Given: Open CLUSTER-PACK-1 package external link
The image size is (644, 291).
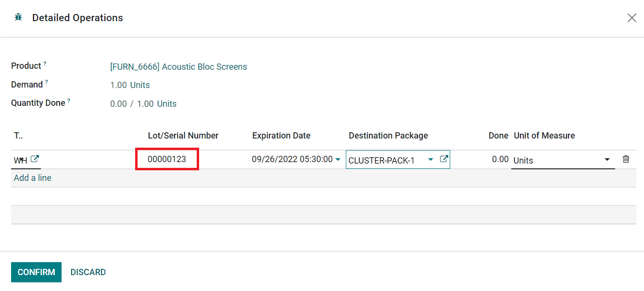Looking at the screenshot, I should click(x=444, y=159).
